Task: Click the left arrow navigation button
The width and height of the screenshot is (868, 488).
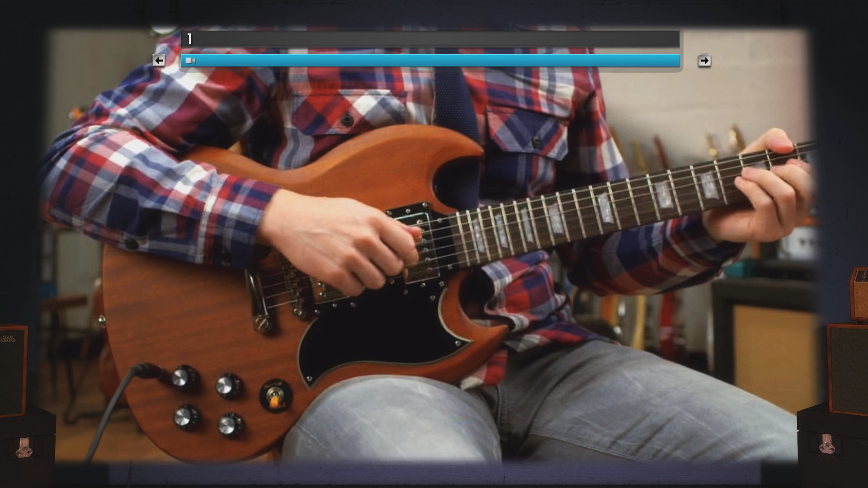Action: pyautogui.click(x=158, y=60)
